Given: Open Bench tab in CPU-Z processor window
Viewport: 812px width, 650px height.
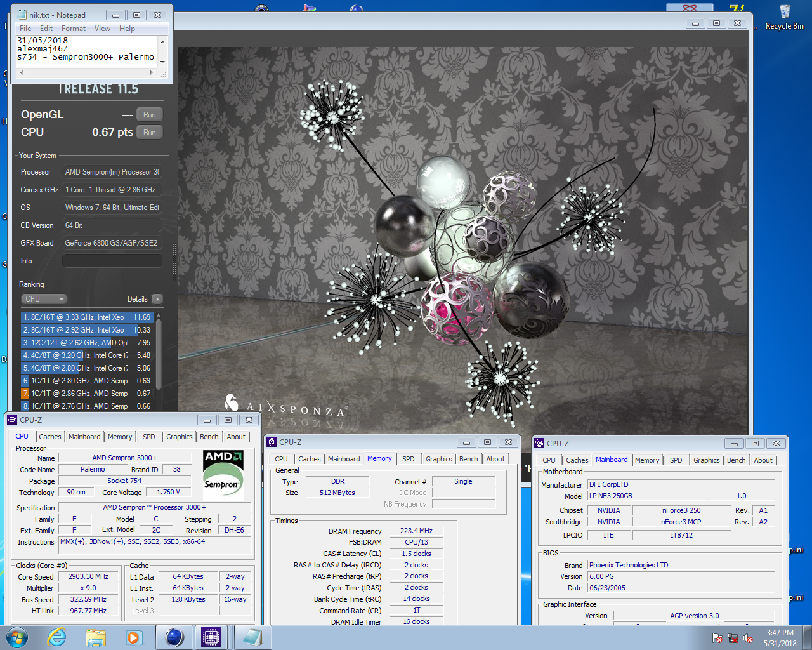Looking at the screenshot, I should click(209, 437).
